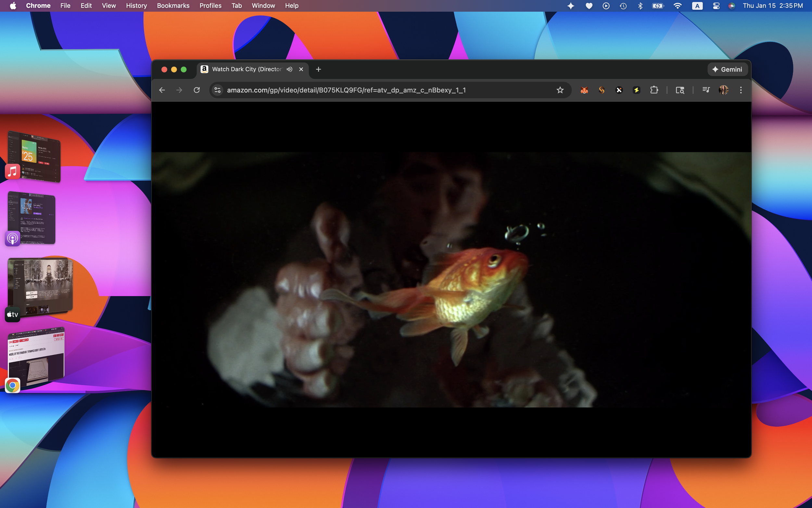Open the Wi-Fi status menu
812x508 pixels.
point(678,6)
